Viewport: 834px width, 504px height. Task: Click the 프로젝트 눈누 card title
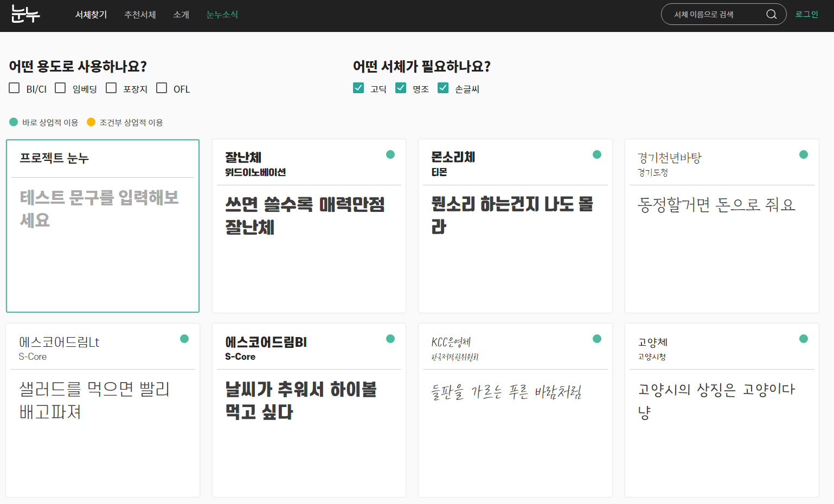54,158
